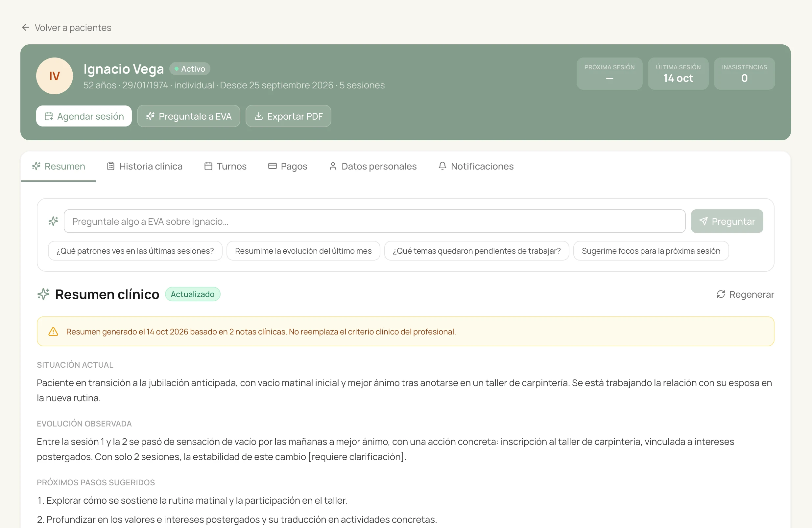Image resolution: width=812 pixels, height=528 pixels.
Task: Open the Notificaciones tab
Action: (x=476, y=166)
